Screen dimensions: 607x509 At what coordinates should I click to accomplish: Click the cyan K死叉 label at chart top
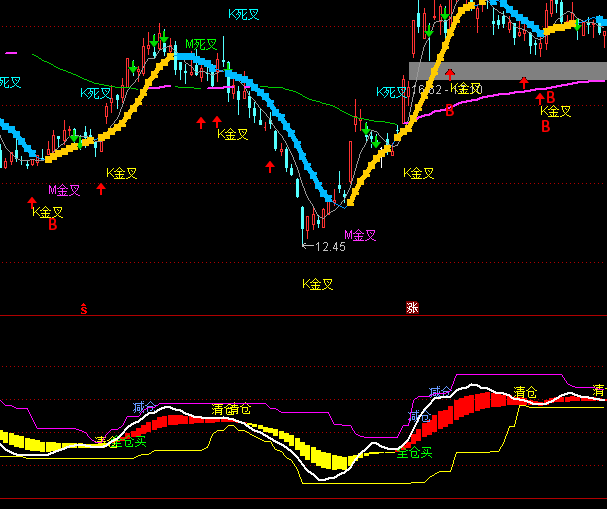244,14
